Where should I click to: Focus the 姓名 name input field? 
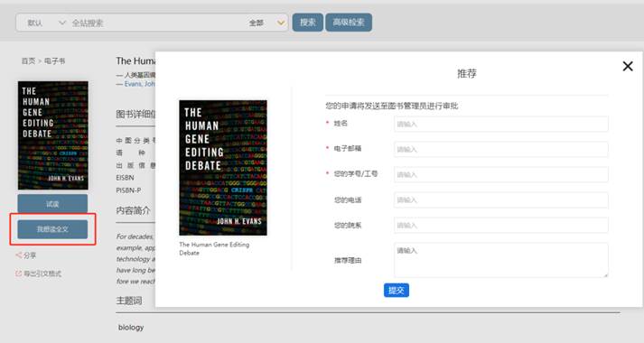pyautogui.click(x=501, y=124)
